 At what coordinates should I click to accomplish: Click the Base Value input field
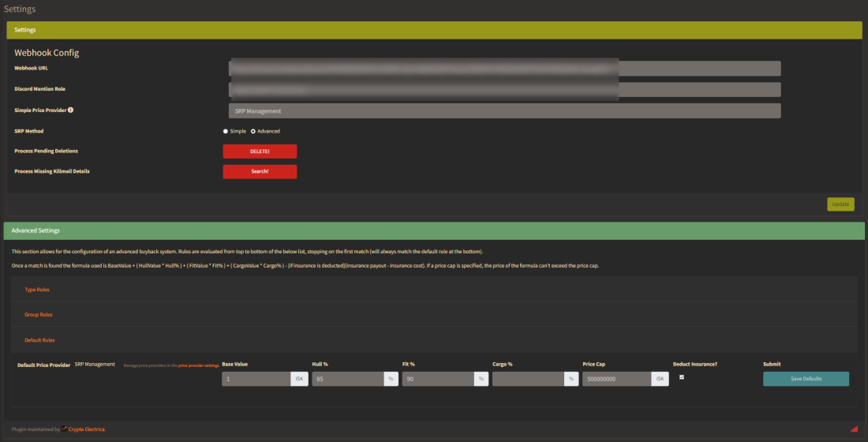(x=256, y=379)
